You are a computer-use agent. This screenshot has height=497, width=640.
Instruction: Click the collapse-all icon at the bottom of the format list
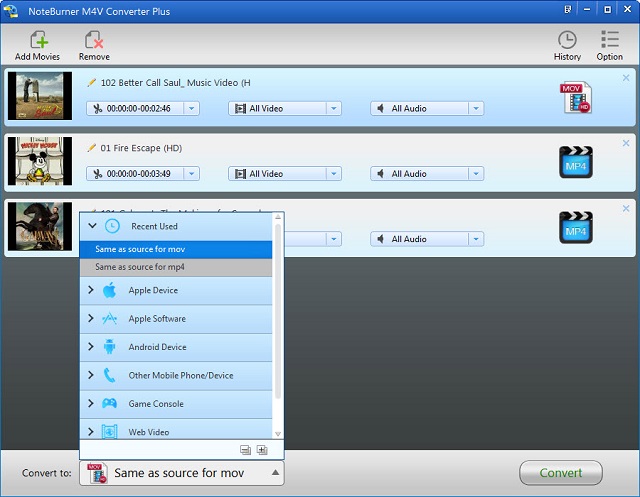(245, 450)
